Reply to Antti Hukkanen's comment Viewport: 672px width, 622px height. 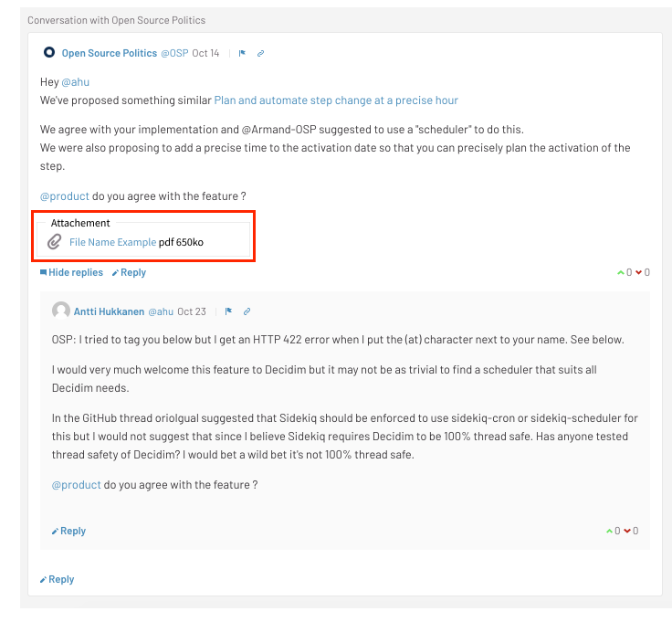point(68,531)
